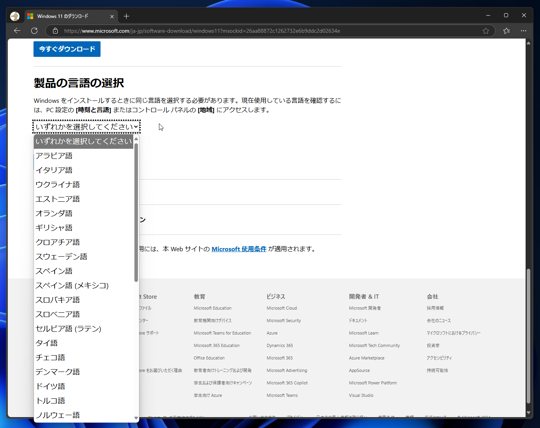Choose クロアチア語 from the language list
This screenshot has width=540, height=428.
tap(83, 242)
